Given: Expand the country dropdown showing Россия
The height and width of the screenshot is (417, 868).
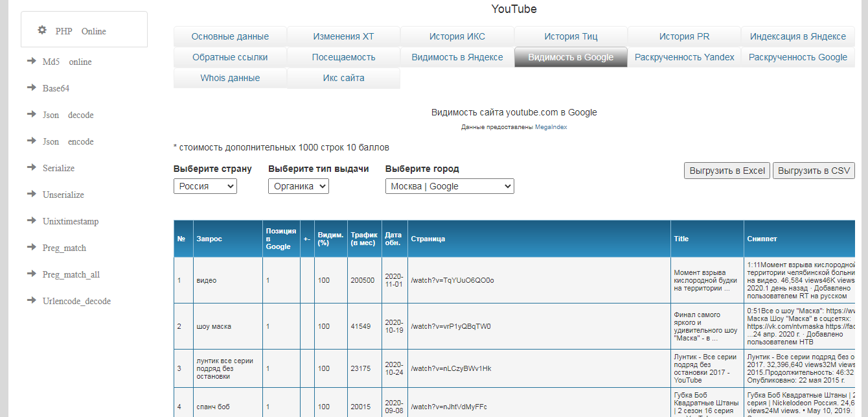Looking at the screenshot, I should coord(205,186).
